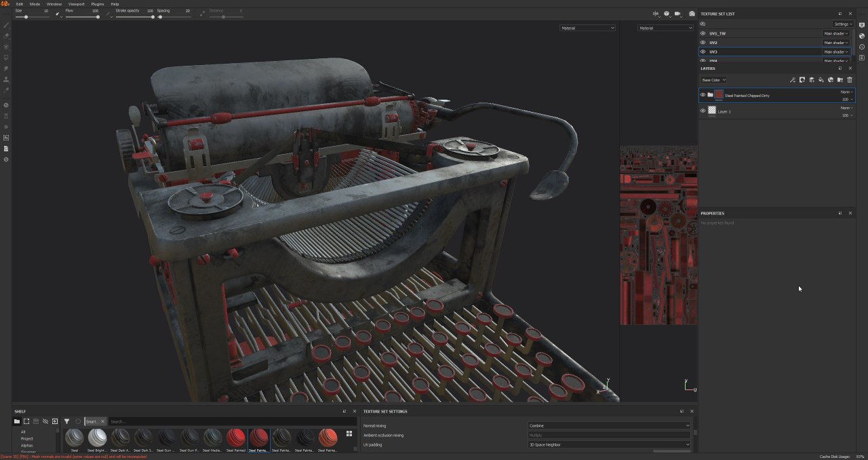This screenshot has width=868, height=460.
Task: Add a mask to the layer
Action: pyautogui.click(x=802, y=80)
